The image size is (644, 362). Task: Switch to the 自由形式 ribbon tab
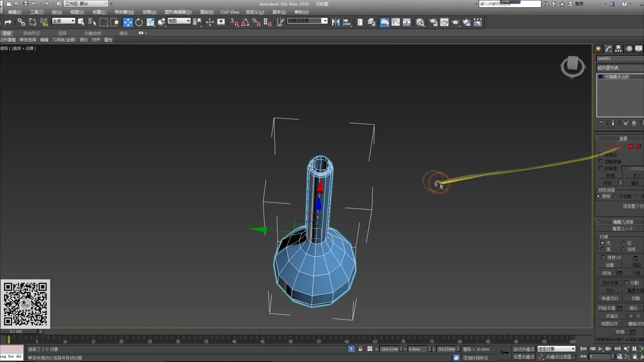tap(32, 33)
